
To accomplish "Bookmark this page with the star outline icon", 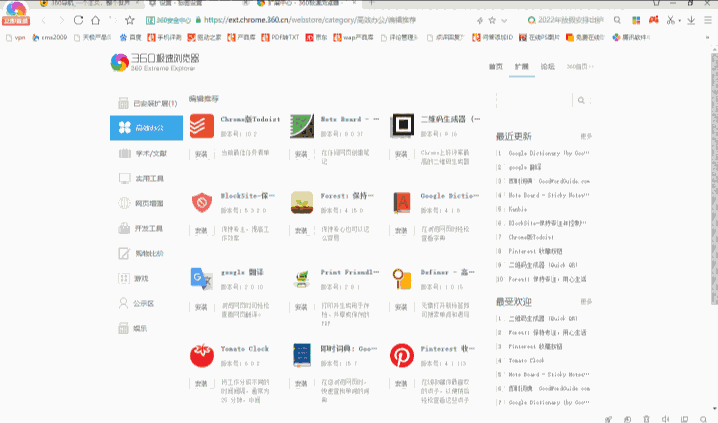I will (x=130, y=20).
